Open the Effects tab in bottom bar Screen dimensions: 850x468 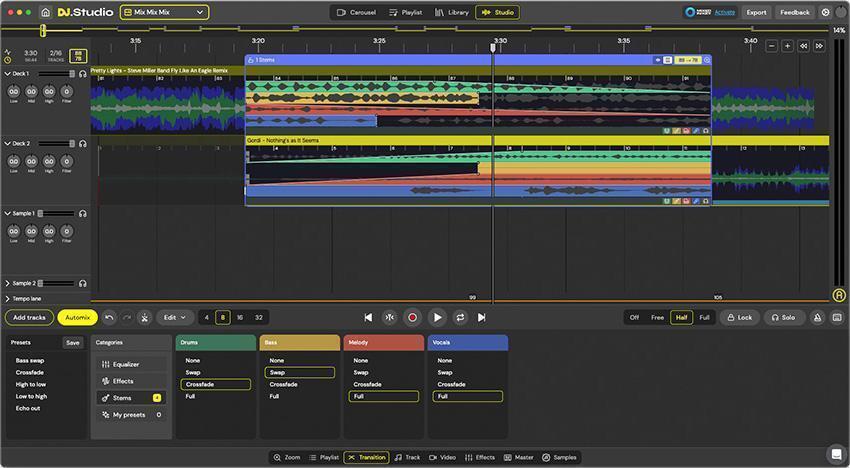pos(480,457)
